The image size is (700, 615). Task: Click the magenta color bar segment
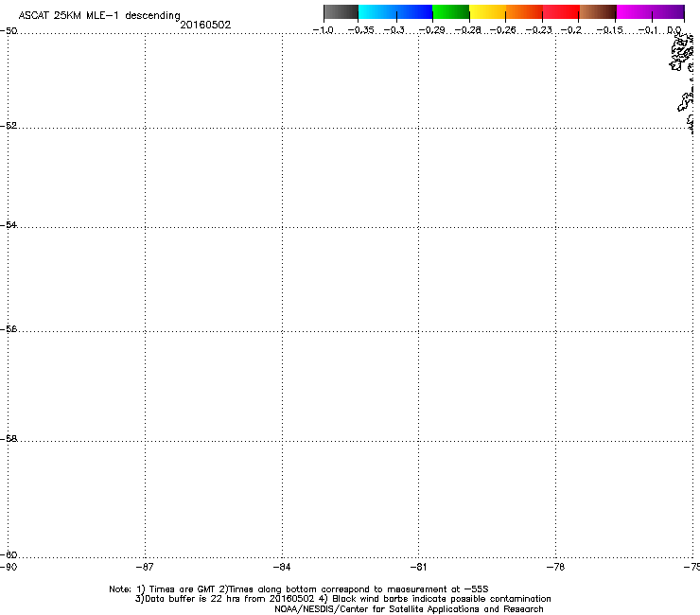point(634,11)
